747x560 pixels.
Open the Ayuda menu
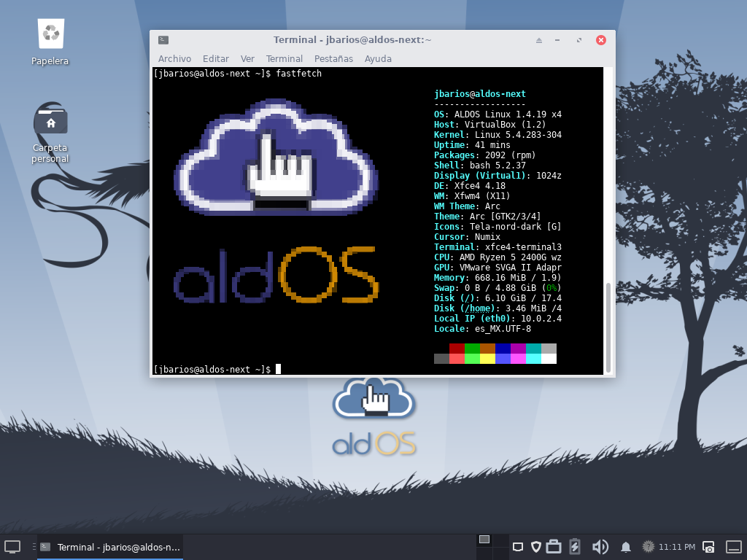tap(378, 58)
